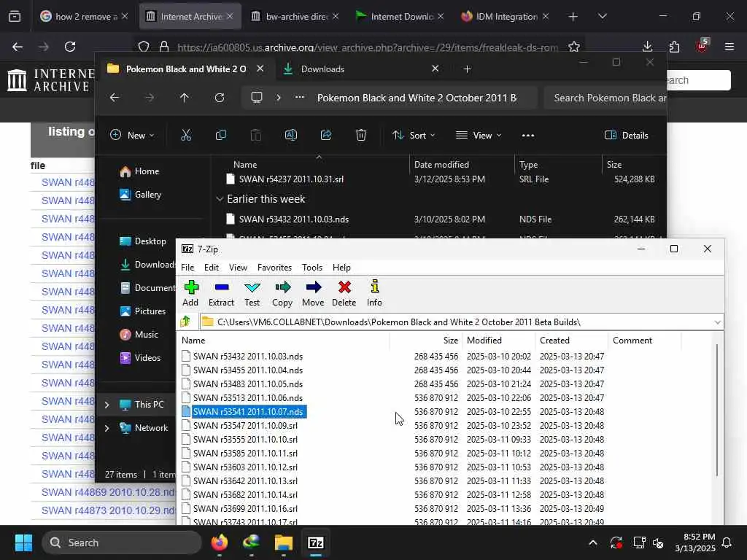
Task: Open the 7-Zip path history dropdown
Action: click(718, 322)
